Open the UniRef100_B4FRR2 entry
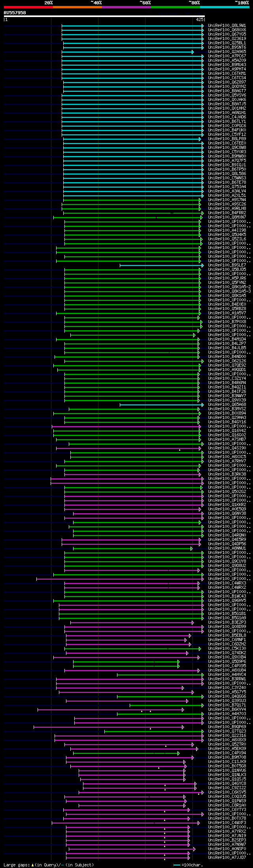This screenshot has width=253, height=868. [227, 213]
